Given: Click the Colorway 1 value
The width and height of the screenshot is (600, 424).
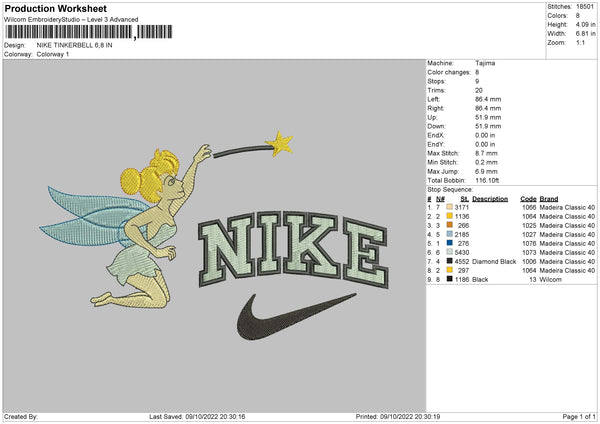Looking at the screenshot, I should tap(53, 54).
